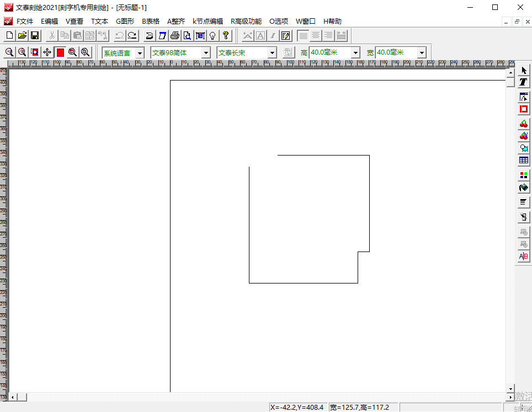Click the horizontal scrollbar left arrow
Image resolution: width=532 pixels, height=412 pixels.
(x=13, y=397)
